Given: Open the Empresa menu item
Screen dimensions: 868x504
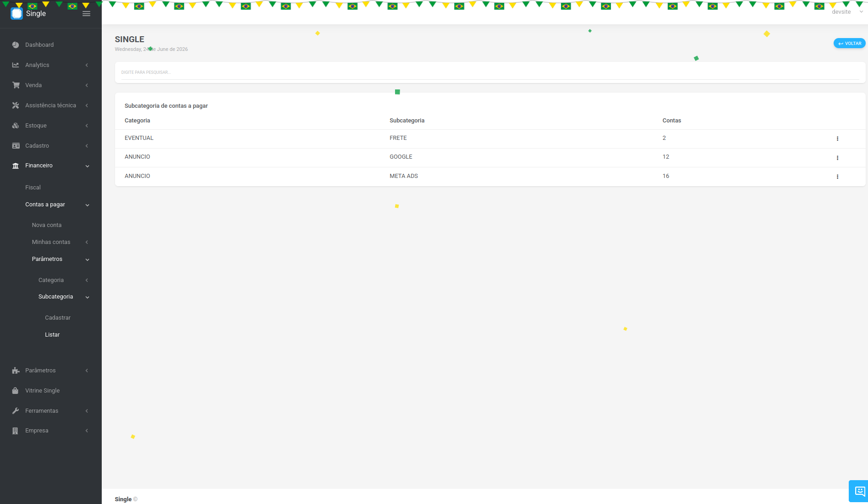Looking at the screenshot, I should [x=37, y=431].
